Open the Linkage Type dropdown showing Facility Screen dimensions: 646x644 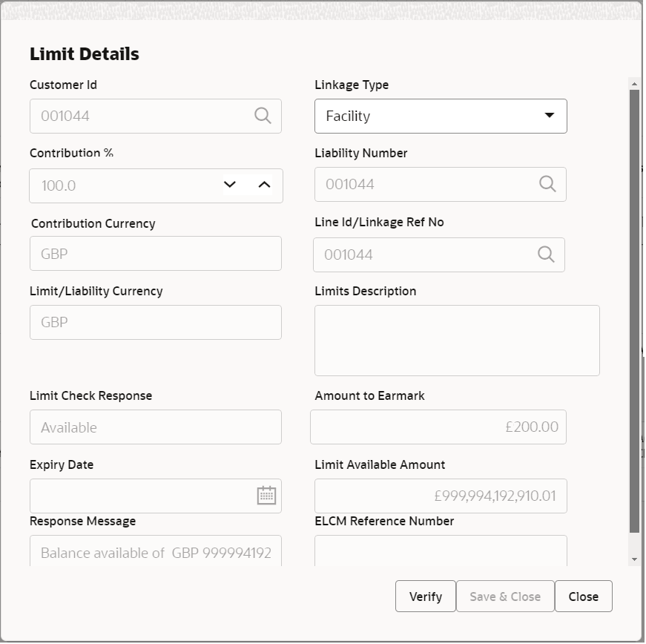tap(441, 116)
